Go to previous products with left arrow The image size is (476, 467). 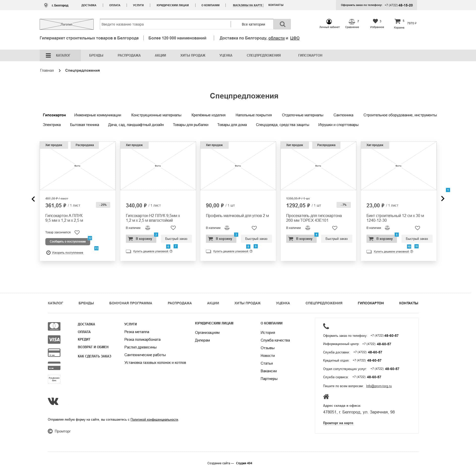(x=33, y=199)
